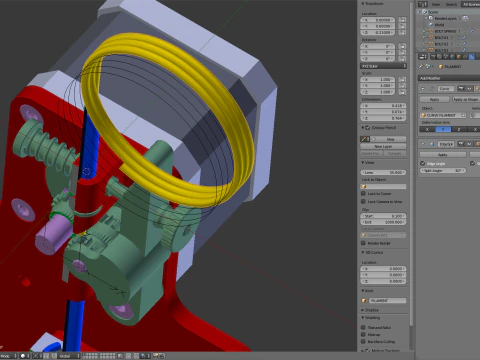Click the pin icon beside FILAMENT context
The width and height of the screenshot is (480, 360).
tap(421, 66)
